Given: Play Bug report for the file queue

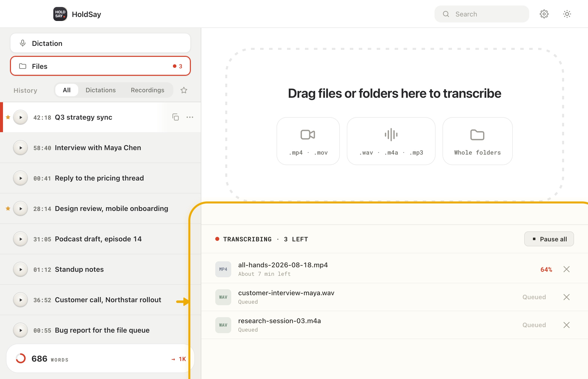Looking at the screenshot, I should (x=20, y=330).
